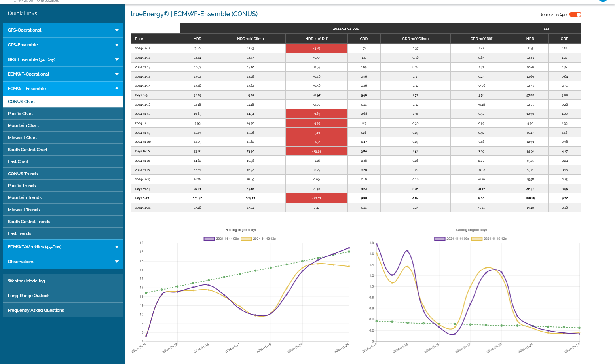615x364 pixels.
Task: Expand the GFS-Operational section arrow
Action: pyautogui.click(x=117, y=30)
